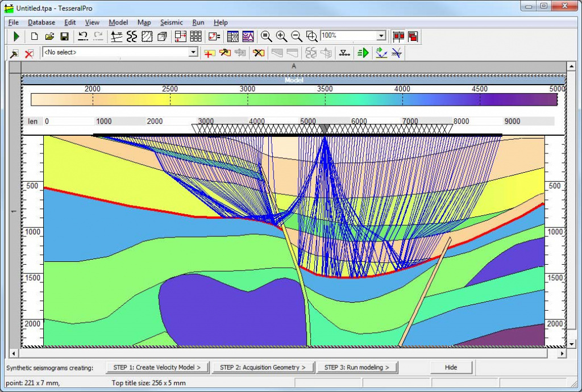582x392 pixels.
Task: Open the Model menu
Action: [x=118, y=23]
